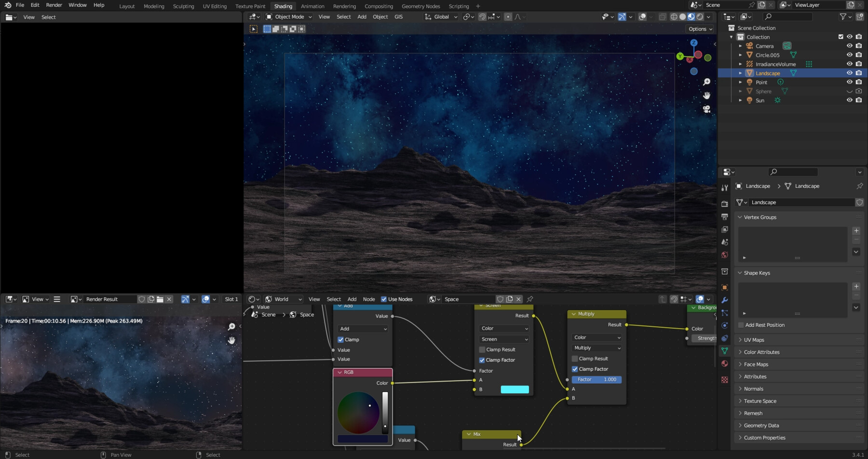Click the Factor value field on Multiply node

pos(597,379)
